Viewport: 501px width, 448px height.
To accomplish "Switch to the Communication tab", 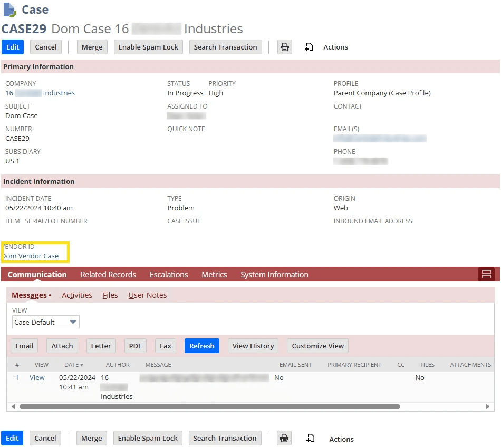I will [37, 275].
